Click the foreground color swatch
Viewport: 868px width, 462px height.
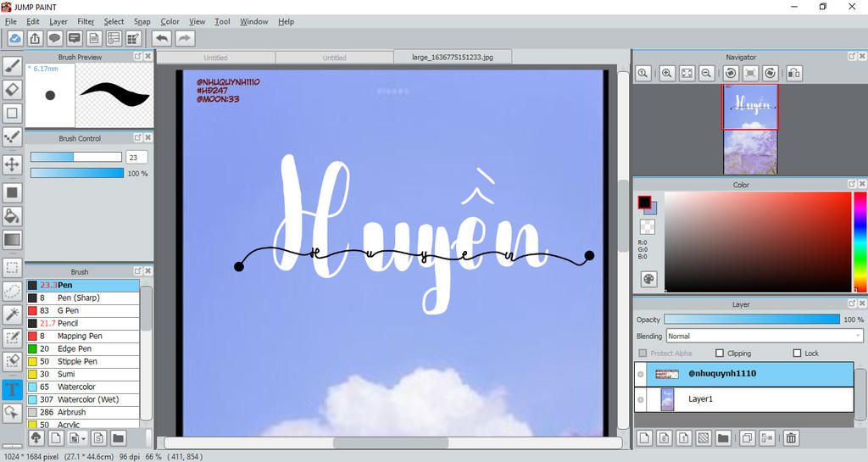click(644, 203)
